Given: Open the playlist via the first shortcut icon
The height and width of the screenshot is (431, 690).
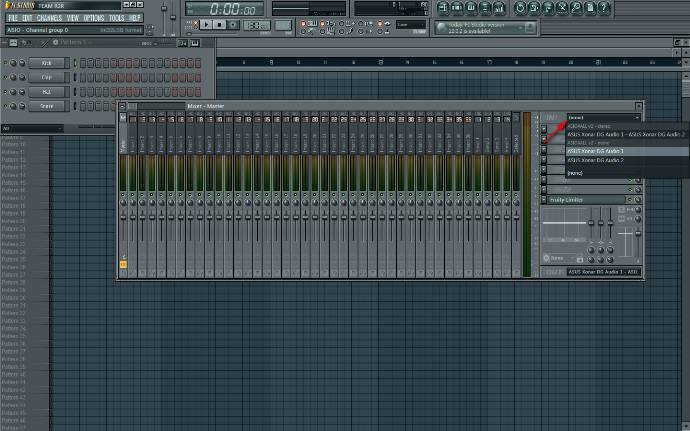Looking at the screenshot, I should click(443, 7).
